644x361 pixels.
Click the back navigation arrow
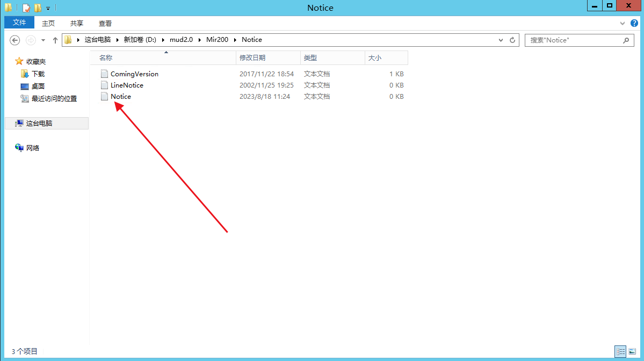[x=15, y=40]
